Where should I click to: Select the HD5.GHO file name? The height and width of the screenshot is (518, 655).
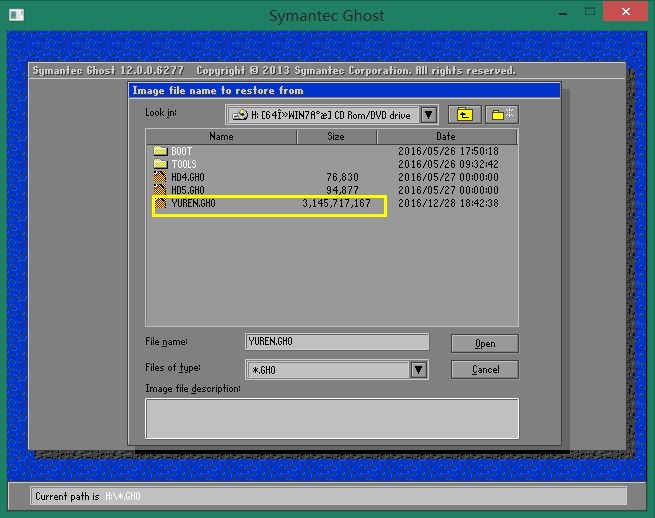tap(188, 190)
